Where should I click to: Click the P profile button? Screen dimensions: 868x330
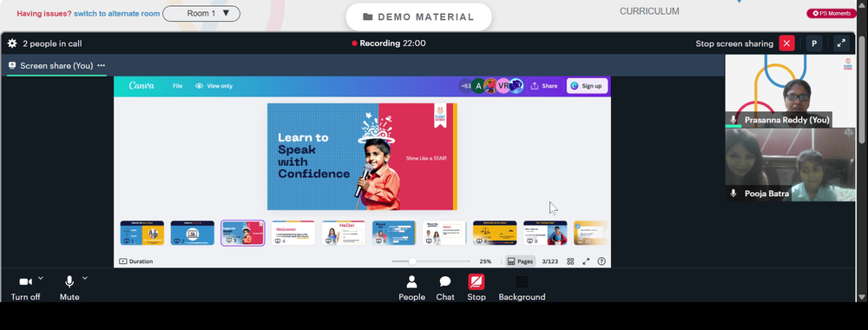point(814,43)
